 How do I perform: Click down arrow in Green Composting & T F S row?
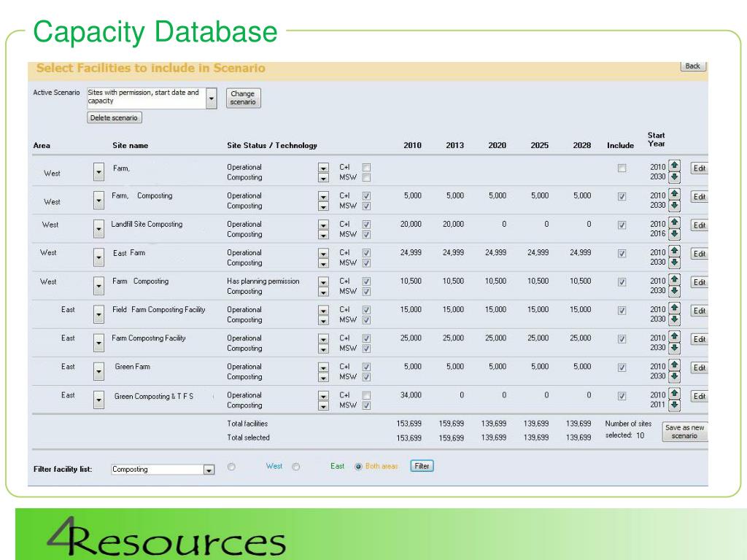674,405
